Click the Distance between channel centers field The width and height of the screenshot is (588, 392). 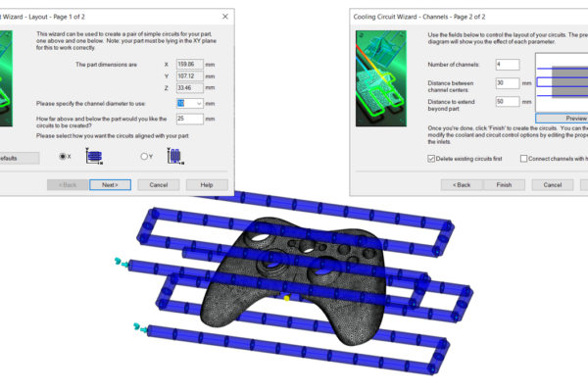508,83
